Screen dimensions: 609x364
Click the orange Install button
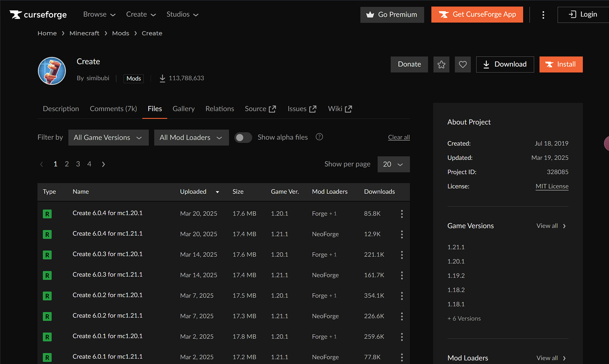pos(561,64)
